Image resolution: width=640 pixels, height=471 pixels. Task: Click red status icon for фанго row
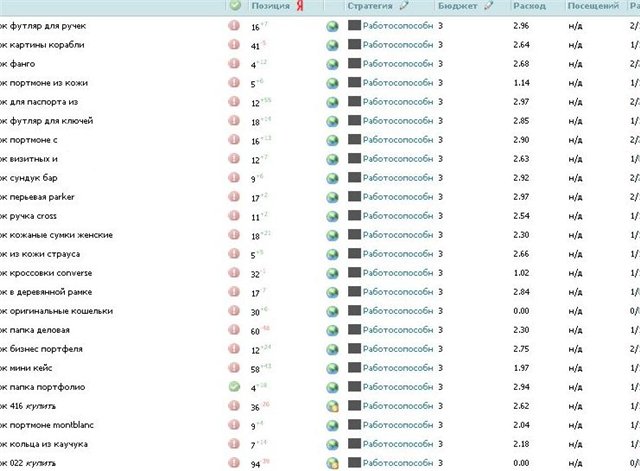tap(234, 63)
